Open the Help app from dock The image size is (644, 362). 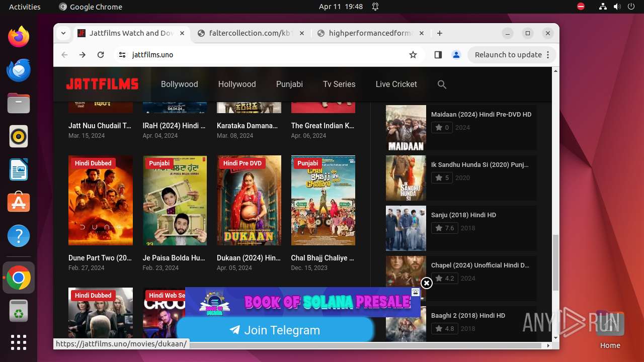click(x=19, y=236)
